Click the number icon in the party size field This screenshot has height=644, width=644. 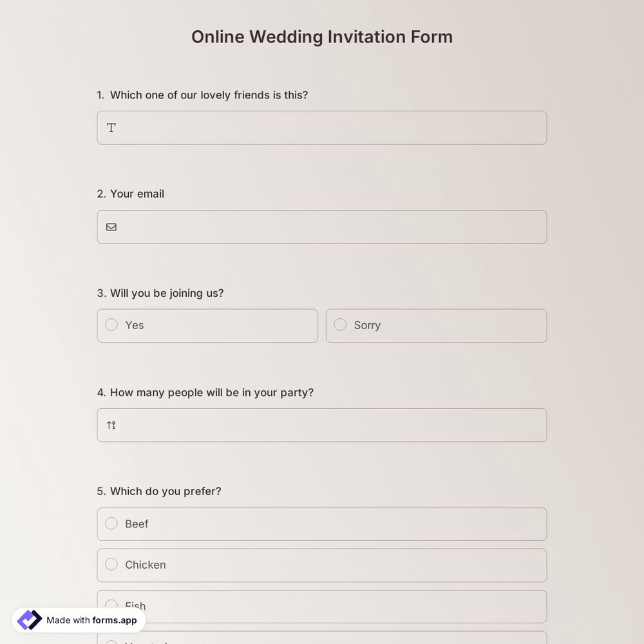(x=110, y=425)
